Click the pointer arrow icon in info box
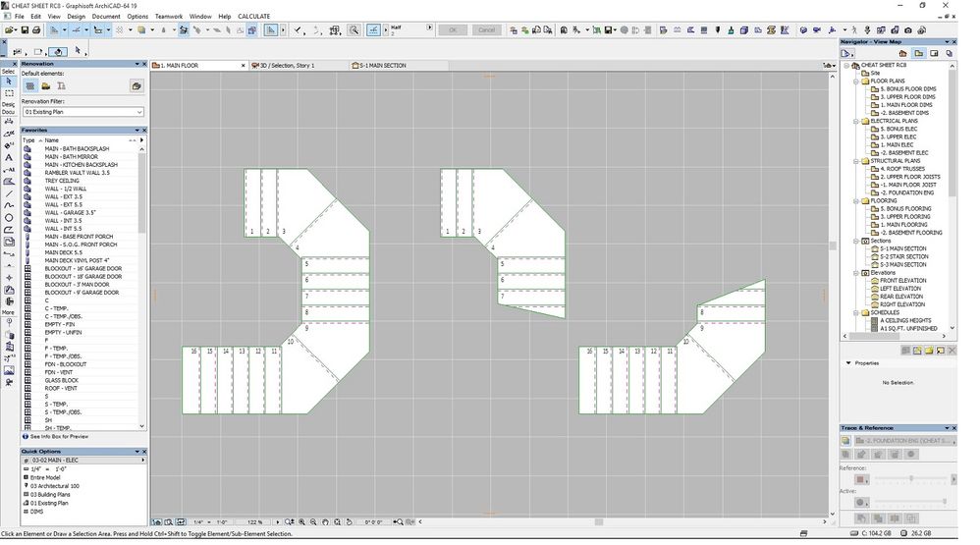This screenshot has height=545, width=980. [78, 51]
